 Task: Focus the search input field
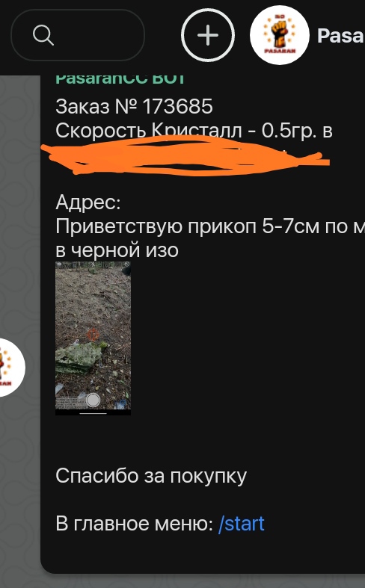coord(78,35)
